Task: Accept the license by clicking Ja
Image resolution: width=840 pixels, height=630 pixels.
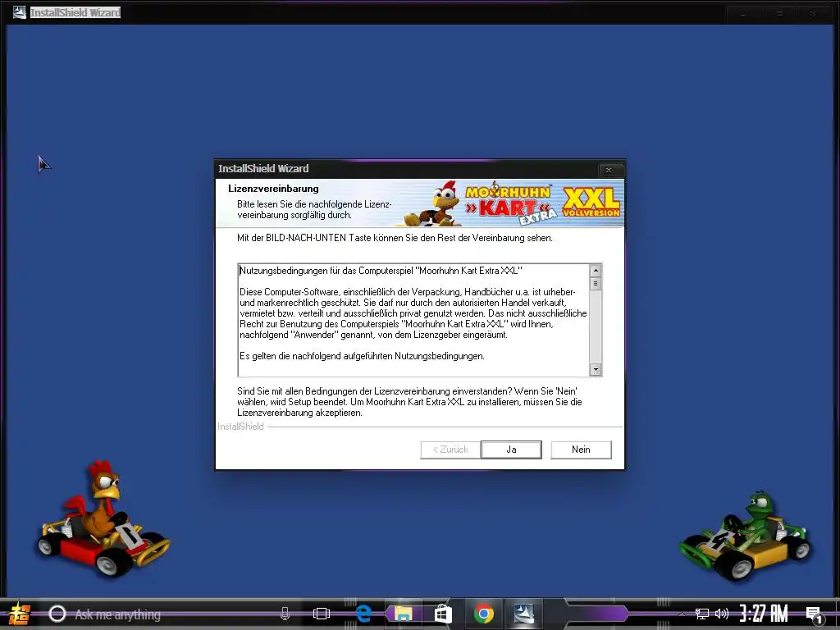Action: [x=511, y=450]
